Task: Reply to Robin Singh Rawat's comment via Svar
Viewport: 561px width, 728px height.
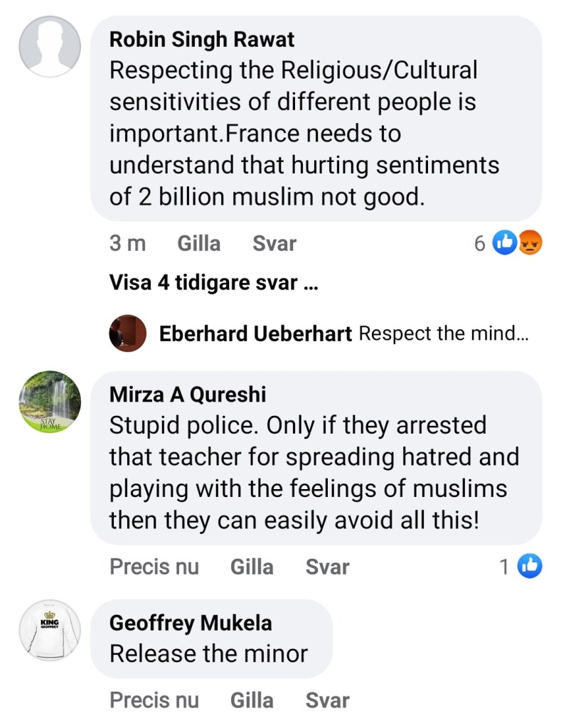Action: (274, 244)
